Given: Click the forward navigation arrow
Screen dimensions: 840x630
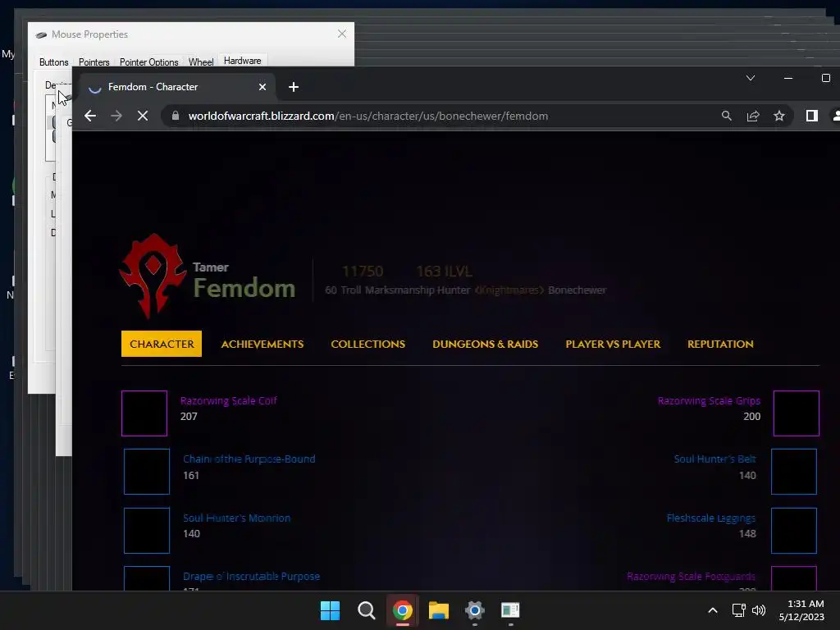Looking at the screenshot, I should (116, 116).
